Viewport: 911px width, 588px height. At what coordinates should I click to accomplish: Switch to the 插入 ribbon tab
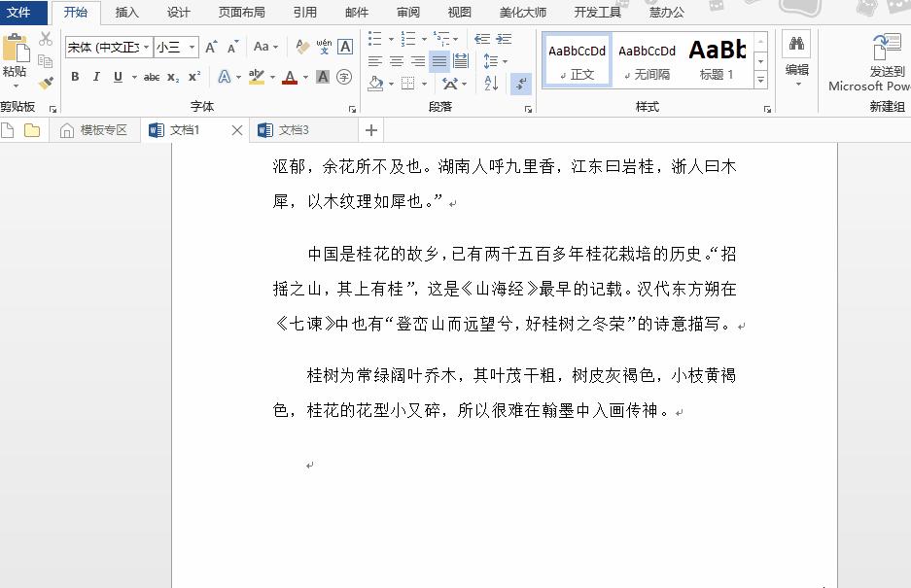(x=128, y=13)
